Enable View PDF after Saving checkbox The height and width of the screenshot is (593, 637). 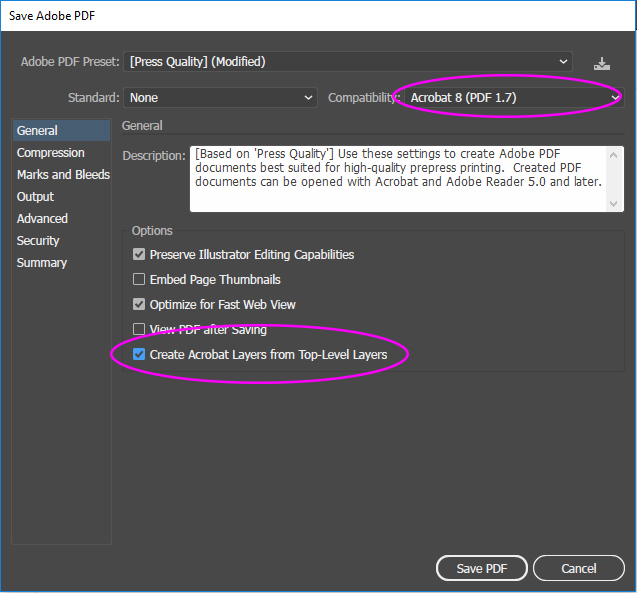tap(139, 329)
